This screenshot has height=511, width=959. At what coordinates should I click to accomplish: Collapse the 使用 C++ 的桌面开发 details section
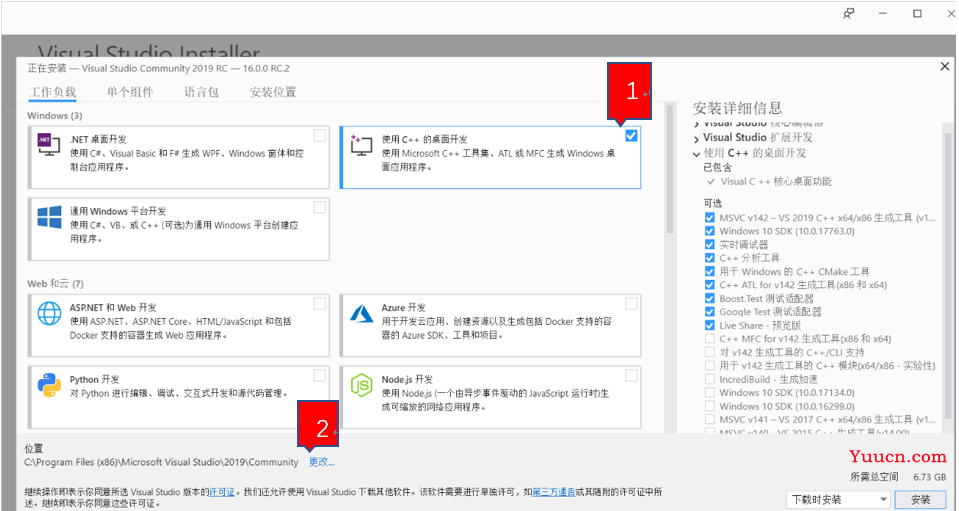tap(696, 153)
